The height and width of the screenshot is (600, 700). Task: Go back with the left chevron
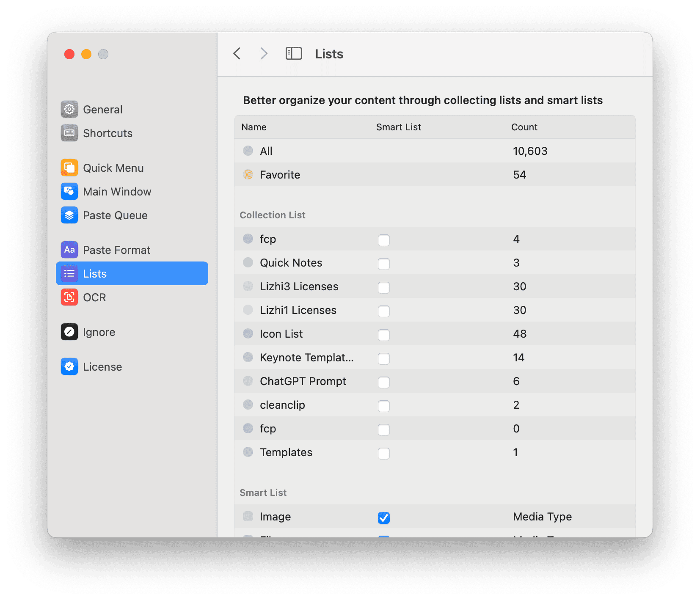(x=237, y=54)
